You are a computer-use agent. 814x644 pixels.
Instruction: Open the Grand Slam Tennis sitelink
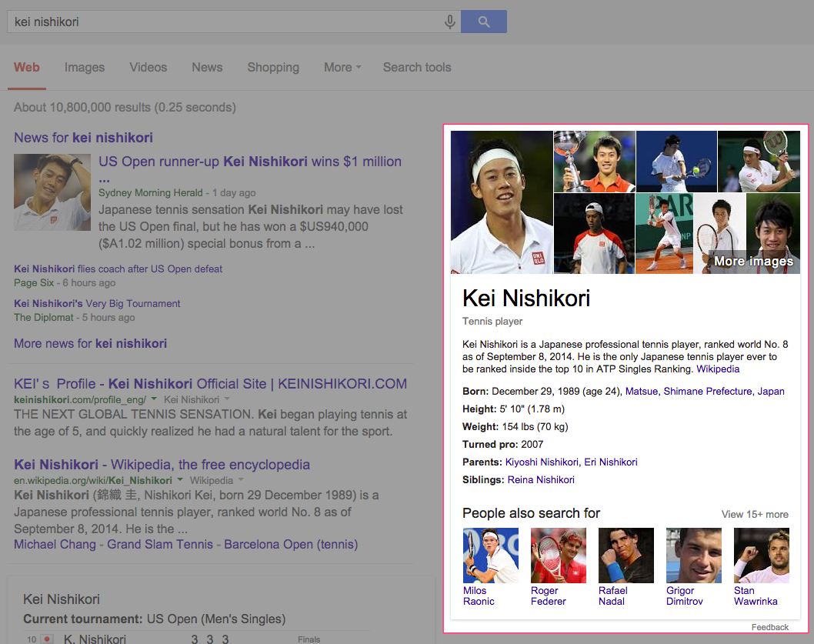click(160, 544)
